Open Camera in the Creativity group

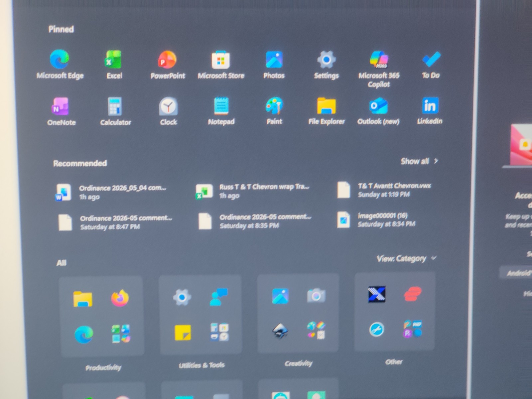[x=316, y=295]
